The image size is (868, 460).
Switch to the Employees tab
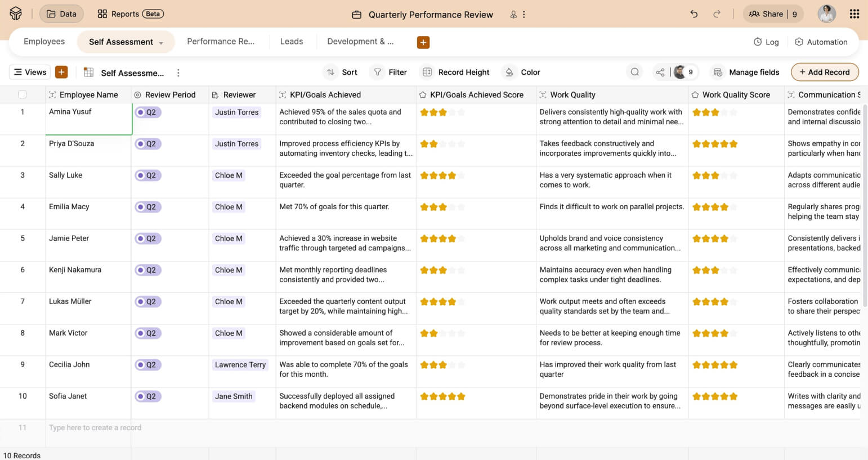(x=44, y=42)
